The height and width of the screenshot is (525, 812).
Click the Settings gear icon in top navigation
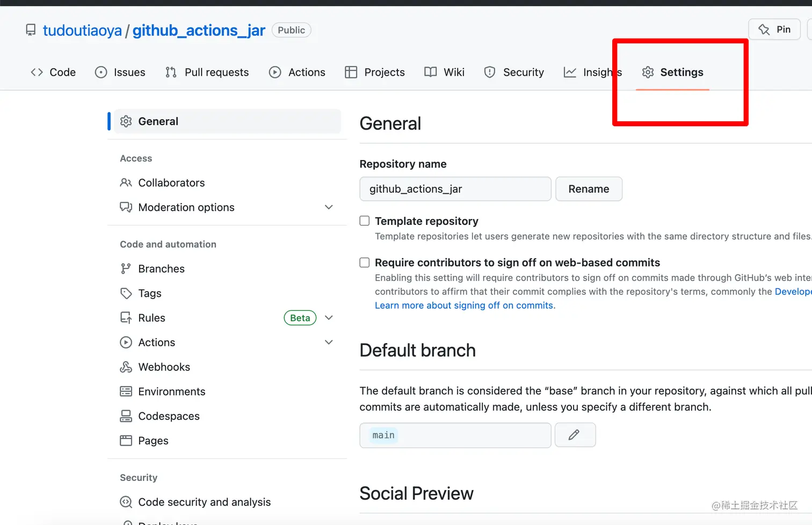click(x=648, y=72)
